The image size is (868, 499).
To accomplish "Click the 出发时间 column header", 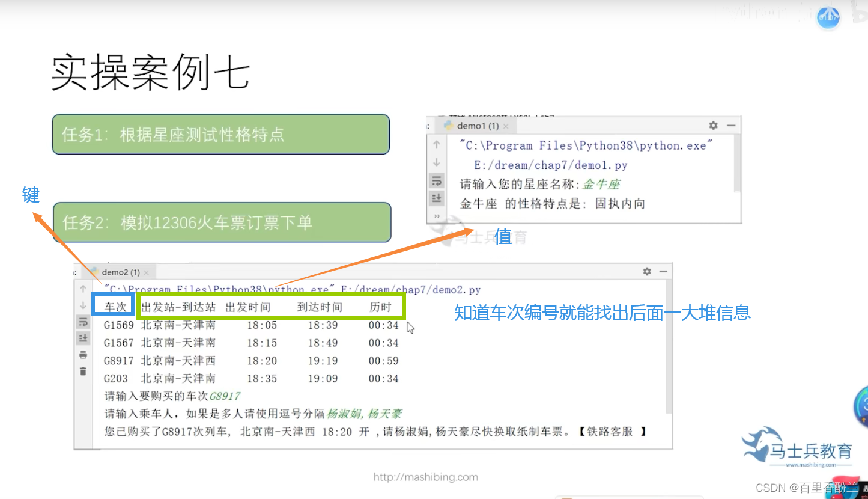I will pos(248,307).
